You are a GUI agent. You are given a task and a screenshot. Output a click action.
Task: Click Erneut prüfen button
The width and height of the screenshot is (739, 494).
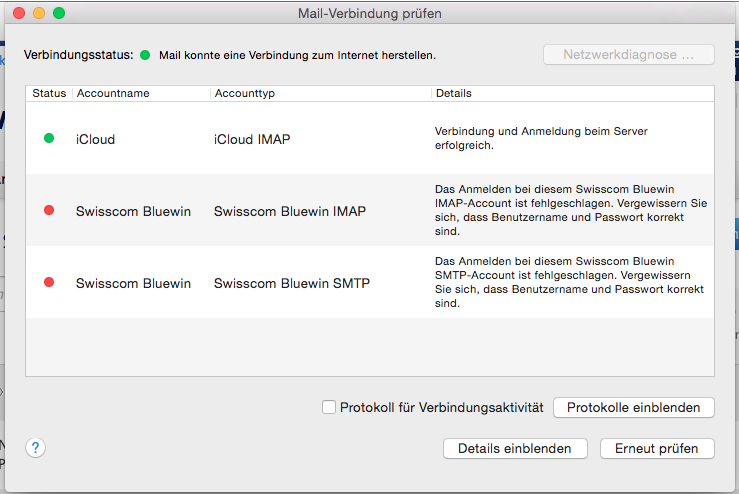pos(657,448)
